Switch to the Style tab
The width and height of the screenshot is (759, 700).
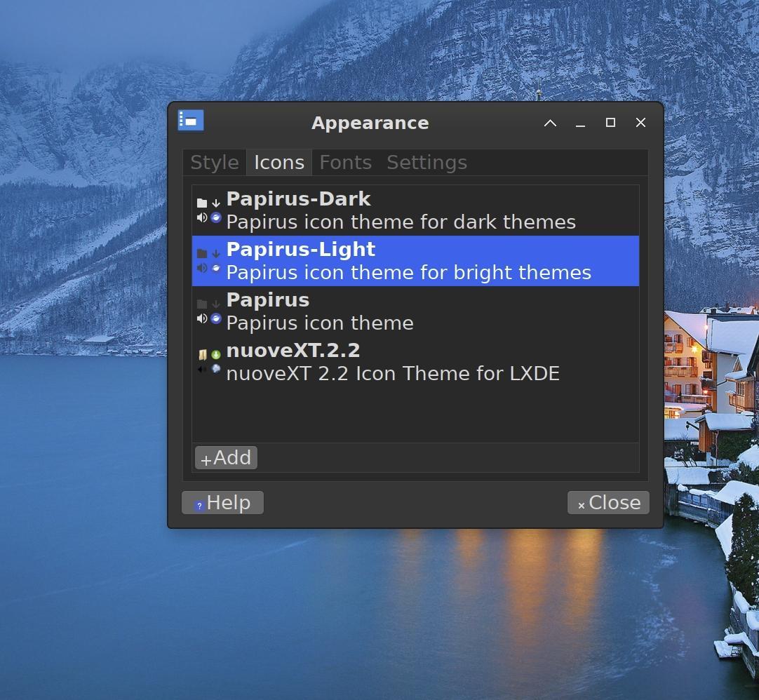point(215,162)
